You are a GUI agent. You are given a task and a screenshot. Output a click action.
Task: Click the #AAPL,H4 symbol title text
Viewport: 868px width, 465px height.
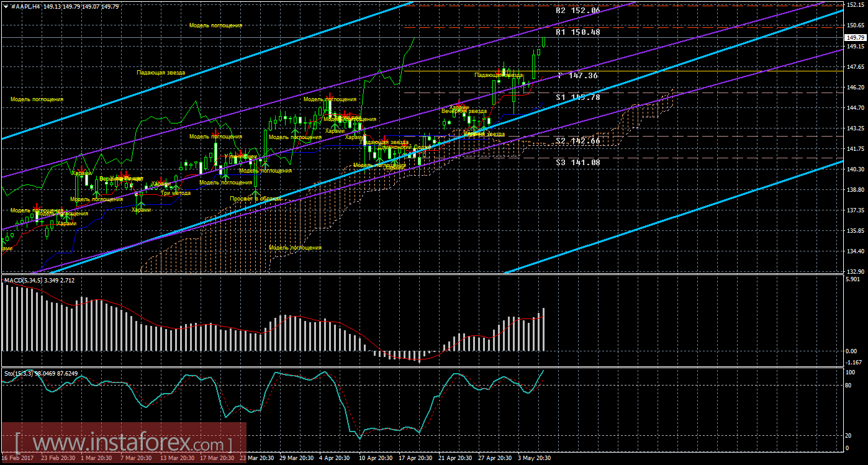pyautogui.click(x=25, y=6)
